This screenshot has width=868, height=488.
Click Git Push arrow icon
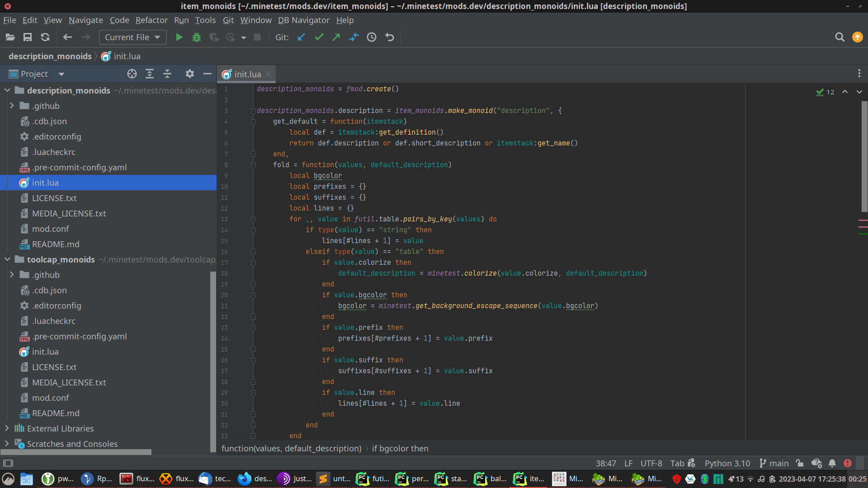(336, 38)
